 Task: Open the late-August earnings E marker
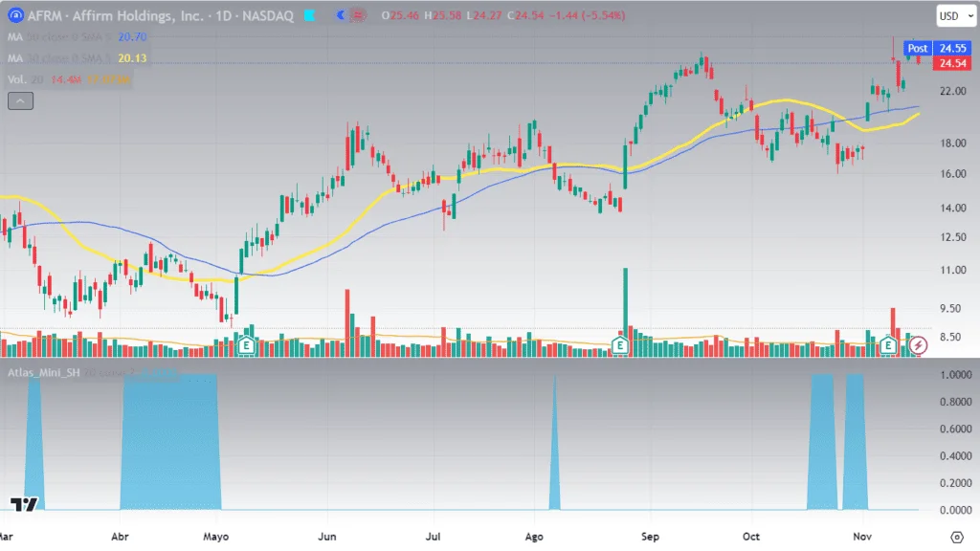pyautogui.click(x=619, y=344)
